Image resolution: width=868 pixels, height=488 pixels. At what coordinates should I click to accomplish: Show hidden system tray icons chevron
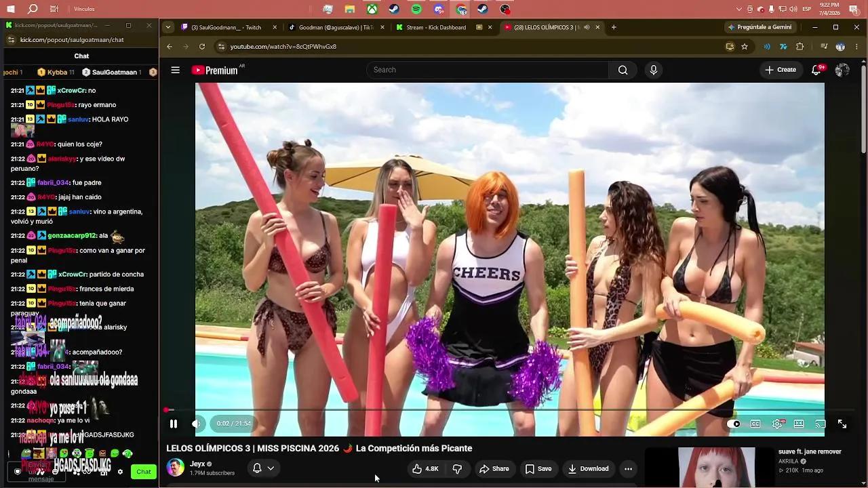[x=739, y=9]
